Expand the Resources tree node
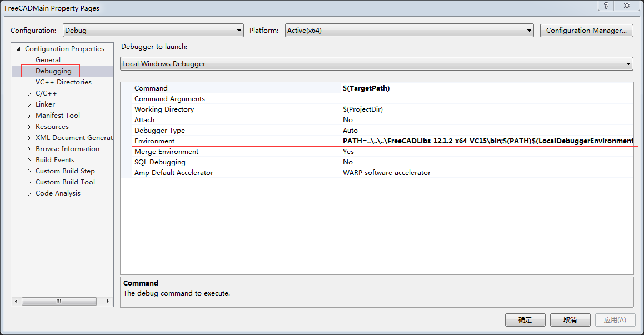 click(29, 127)
